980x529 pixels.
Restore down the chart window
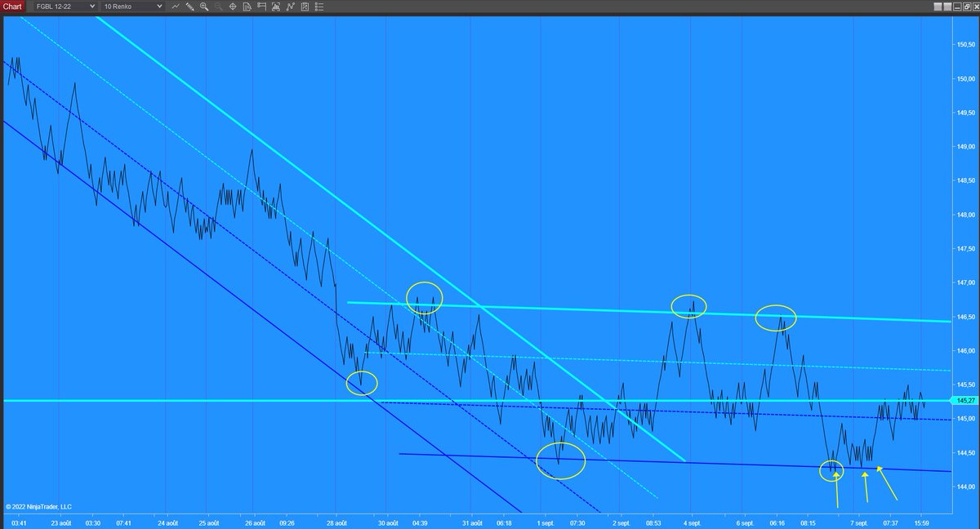click(x=967, y=7)
